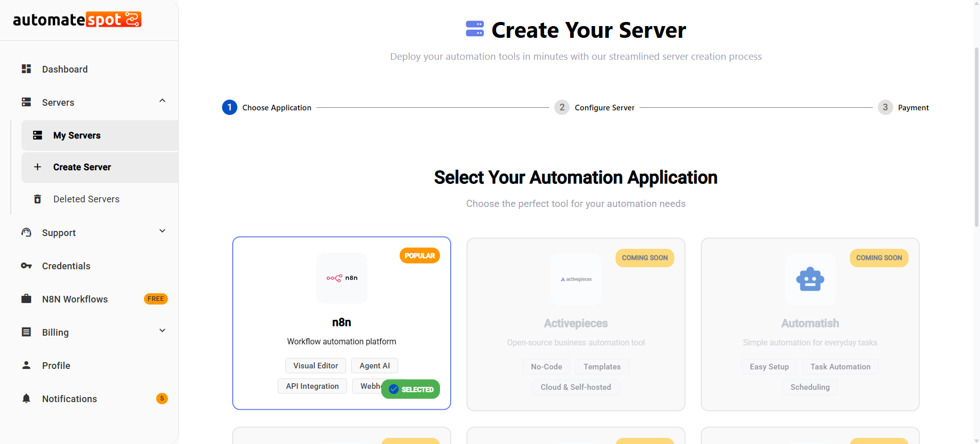Click the Support headset icon
The height and width of the screenshot is (444, 980).
(x=27, y=232)
